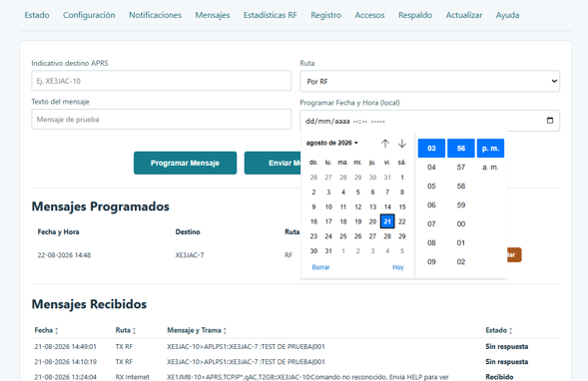Sort received messages by Estado column
The image size is (588, 381).
pyautogui.click(x=499, y=330)
